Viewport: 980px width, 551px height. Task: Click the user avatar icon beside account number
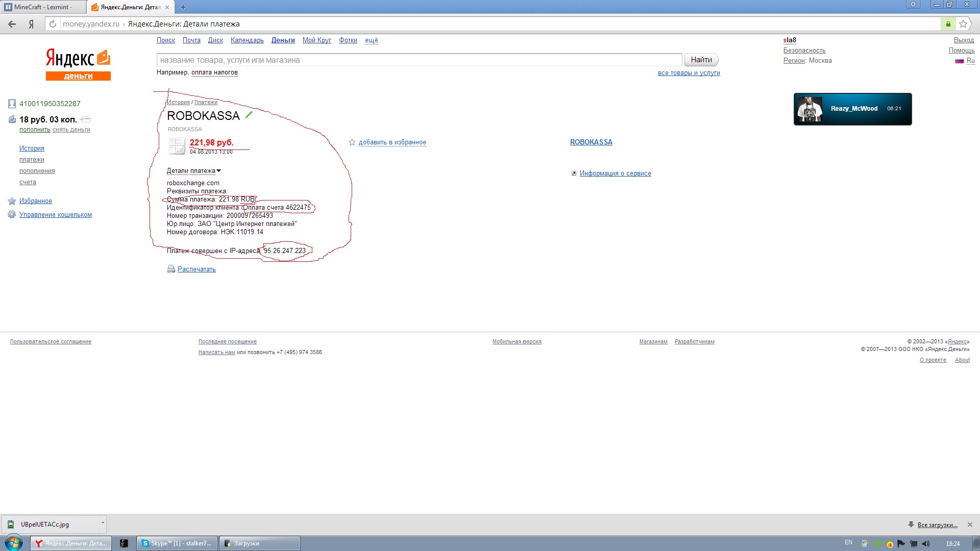pos(12,104)
